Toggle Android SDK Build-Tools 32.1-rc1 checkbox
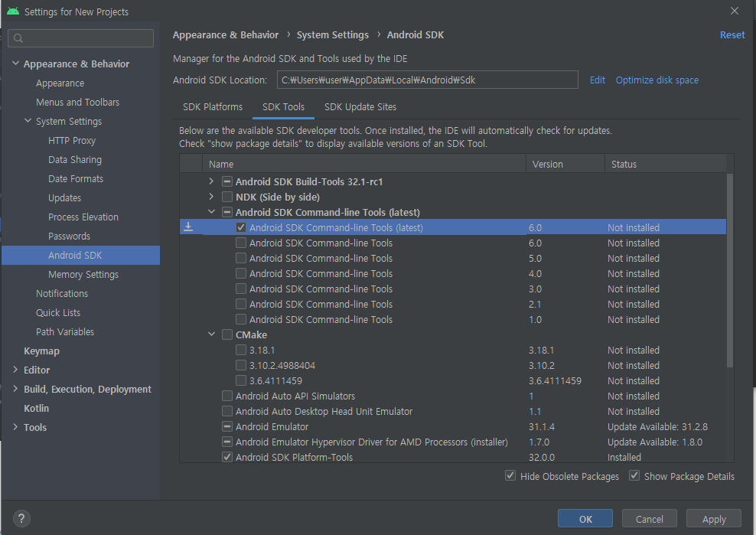 (x=227, y=181)
